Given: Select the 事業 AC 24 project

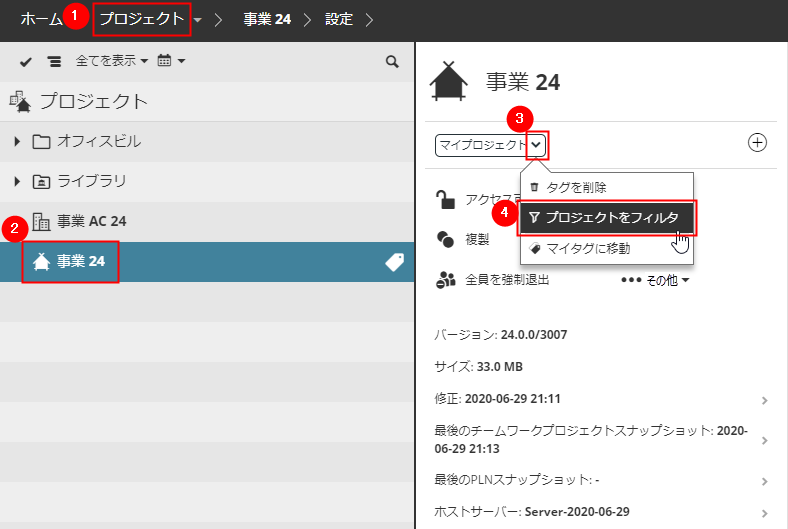Looking at the screenshot, I should click(207, 222).
